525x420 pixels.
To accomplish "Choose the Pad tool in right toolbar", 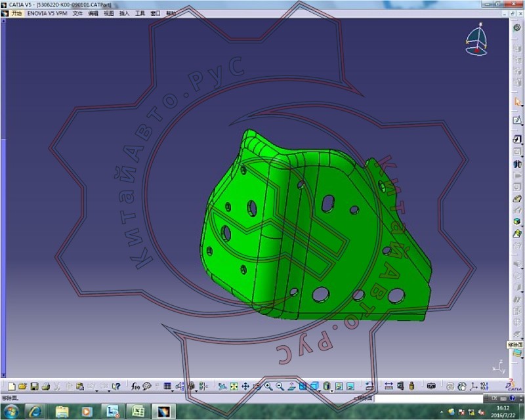I will point(517,139).
